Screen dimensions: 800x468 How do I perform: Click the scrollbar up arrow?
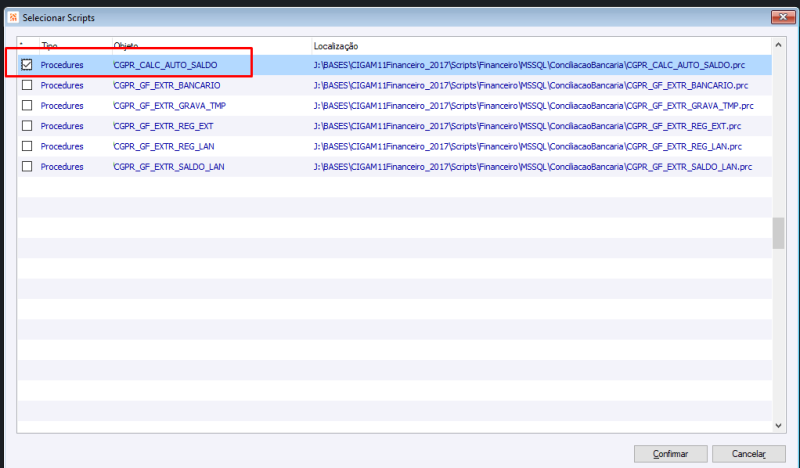pyautogui.click(x=778, y=45)
